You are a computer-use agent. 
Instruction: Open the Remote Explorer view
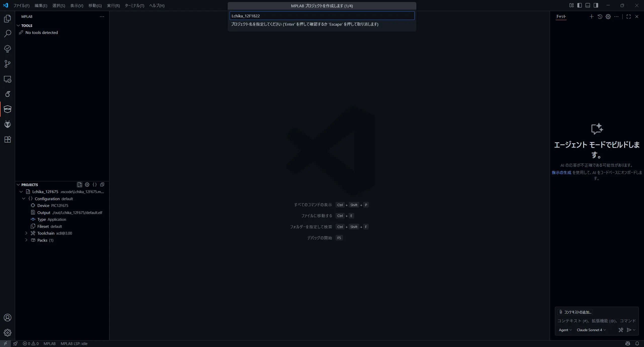click(x=8, y=79)
